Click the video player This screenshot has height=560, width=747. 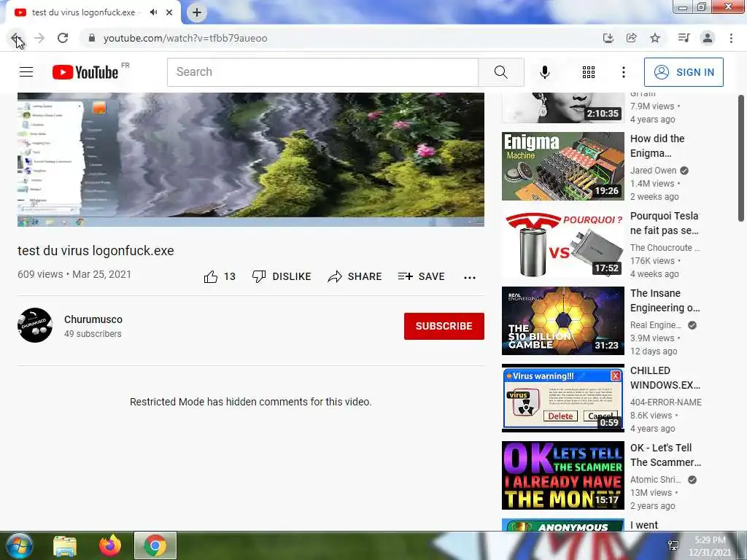pyautogui.click(x=251, y=160)
